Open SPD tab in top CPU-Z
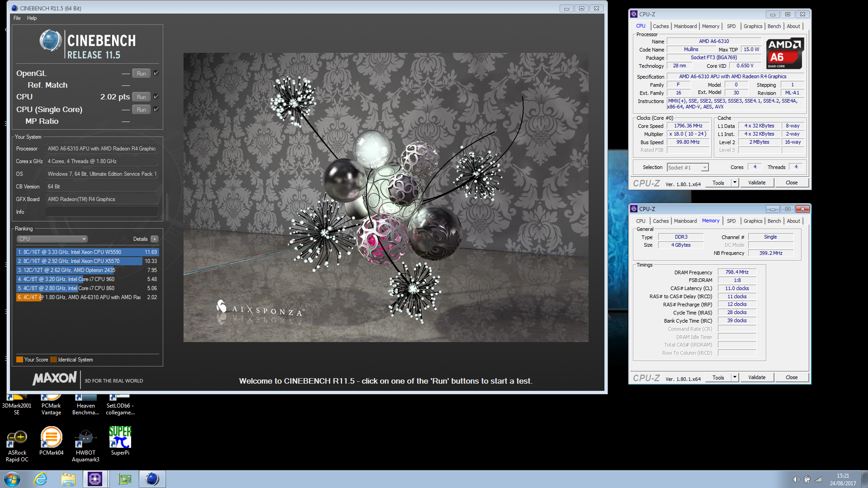This screenshot has width=868, height=488. click(x=731, y=26)
